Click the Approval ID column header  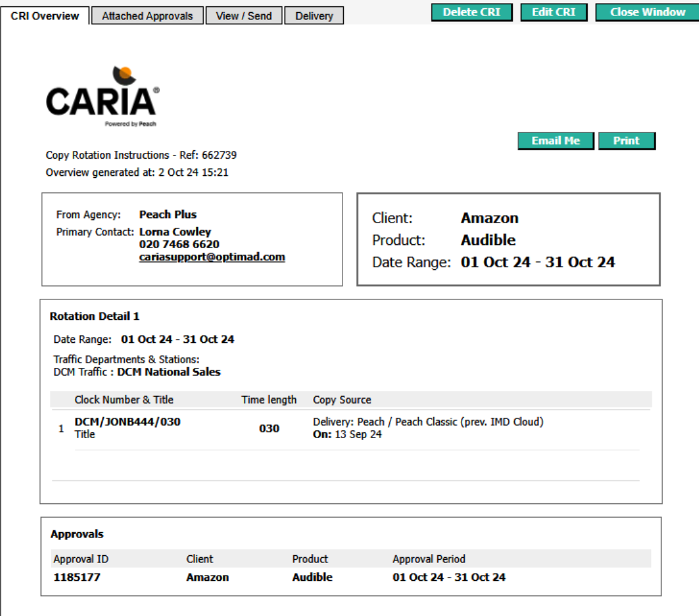click(x=81, y=559)
